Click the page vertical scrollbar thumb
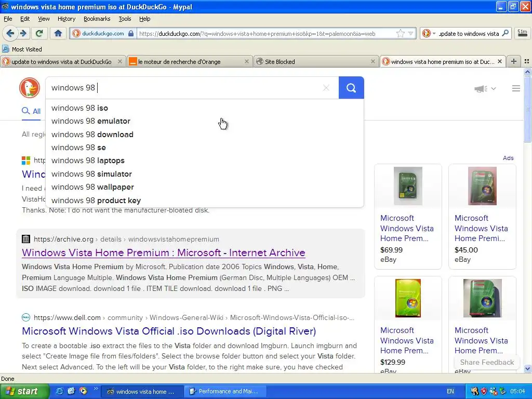The image size is (532, 399). [x=527, y=109]
